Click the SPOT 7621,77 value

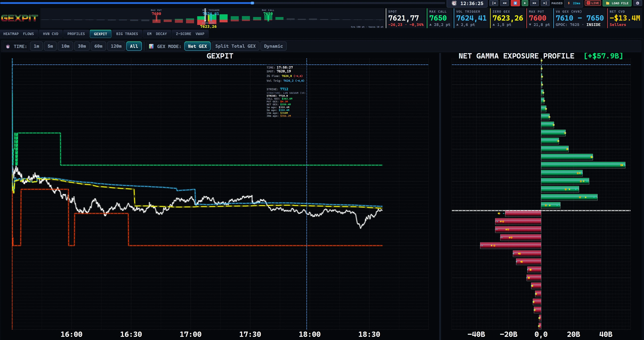click(403, 18)
